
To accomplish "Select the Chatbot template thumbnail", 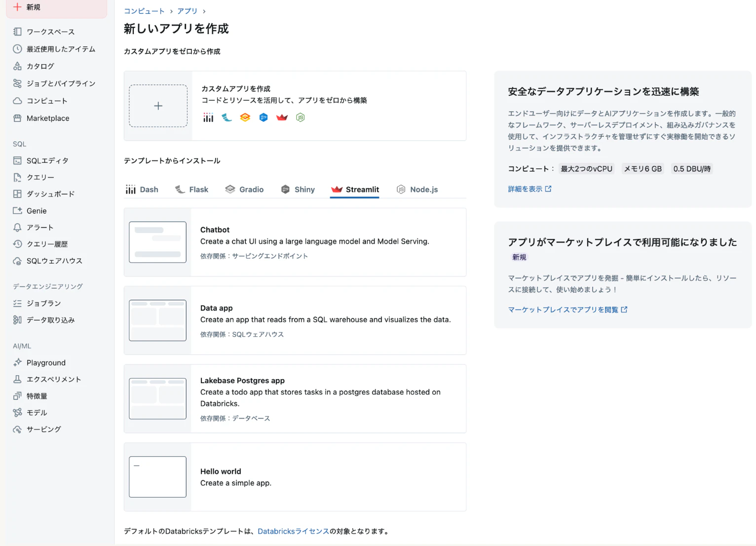I will point(157,242).
